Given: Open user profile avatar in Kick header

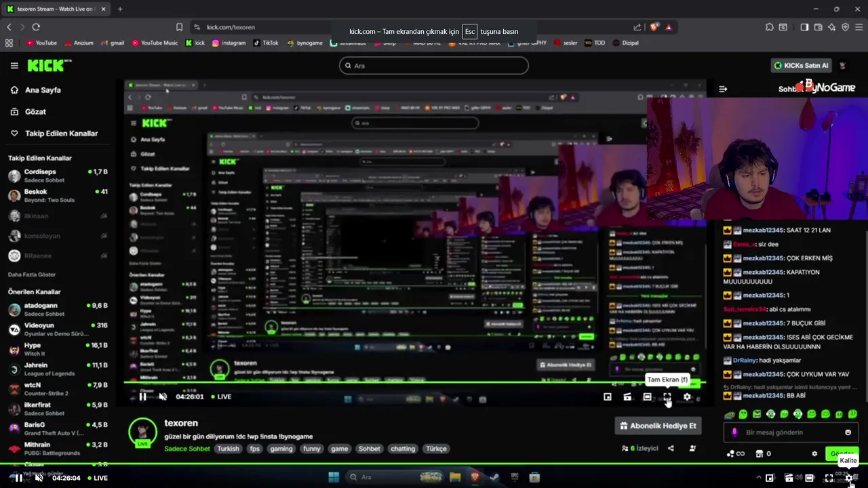Looking at the screenshot, I should 843,66.
